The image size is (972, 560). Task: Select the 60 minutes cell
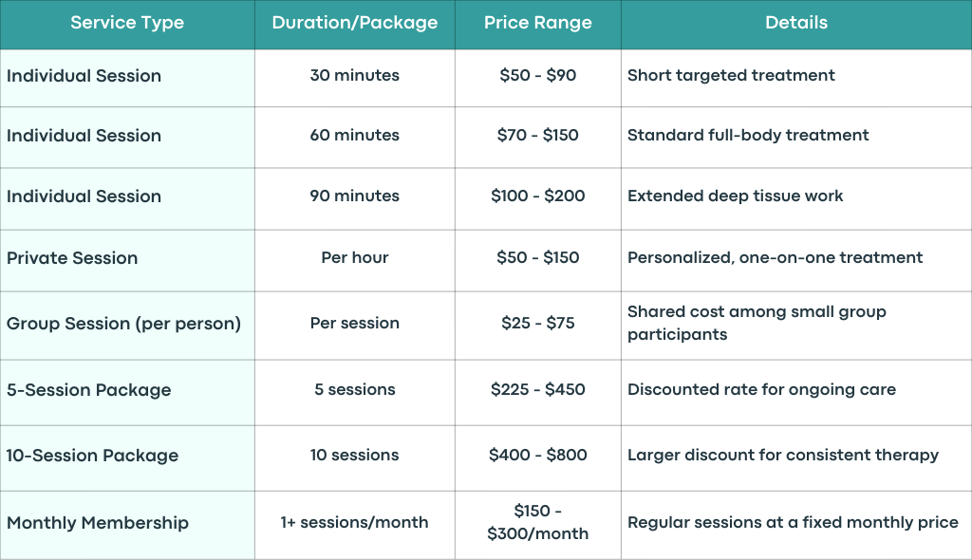click(x=355, y=135)
